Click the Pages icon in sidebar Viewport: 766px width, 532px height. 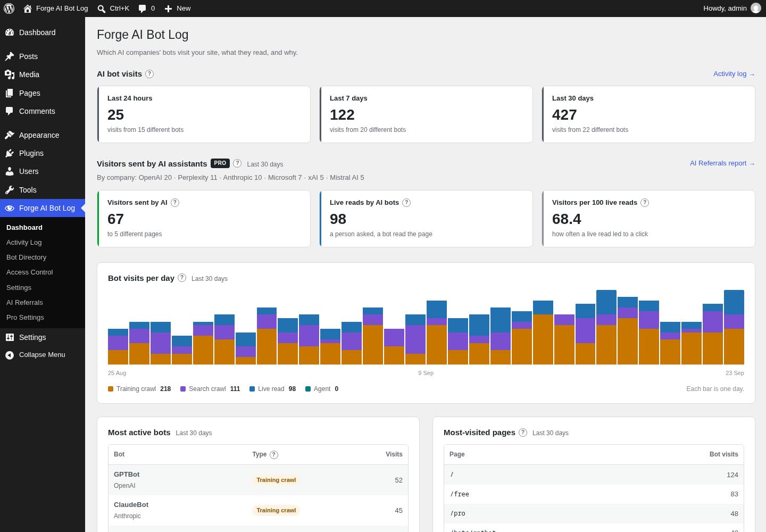click(x=10, y=93)
